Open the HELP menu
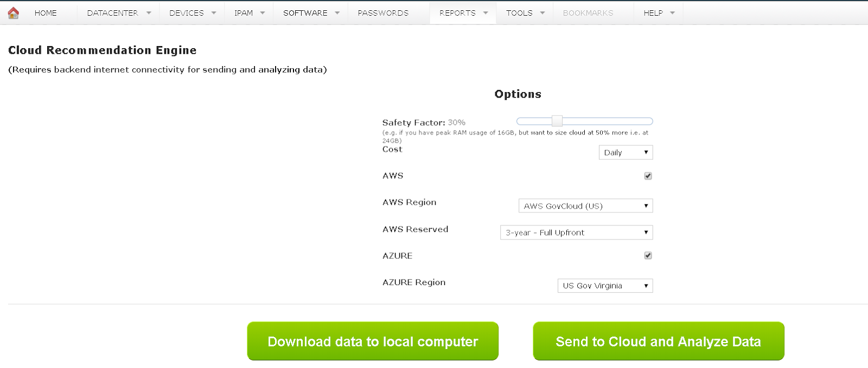 (x=653, y=13)
